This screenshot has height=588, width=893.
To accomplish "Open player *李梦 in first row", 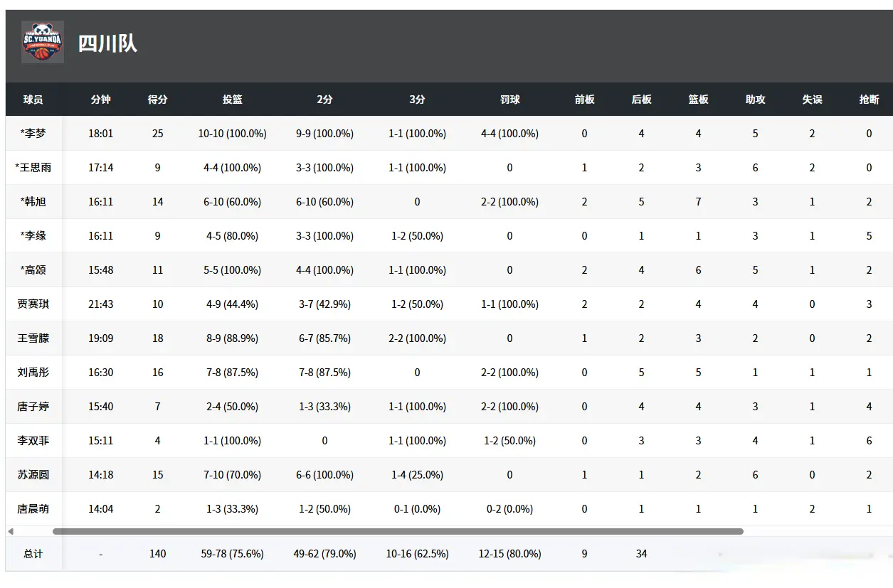I will coord(33,134).
